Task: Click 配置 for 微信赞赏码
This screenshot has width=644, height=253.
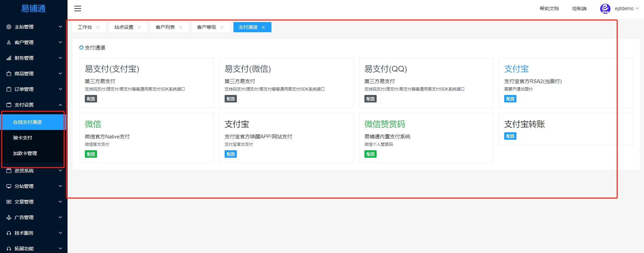Action: [x=371, y=154]
